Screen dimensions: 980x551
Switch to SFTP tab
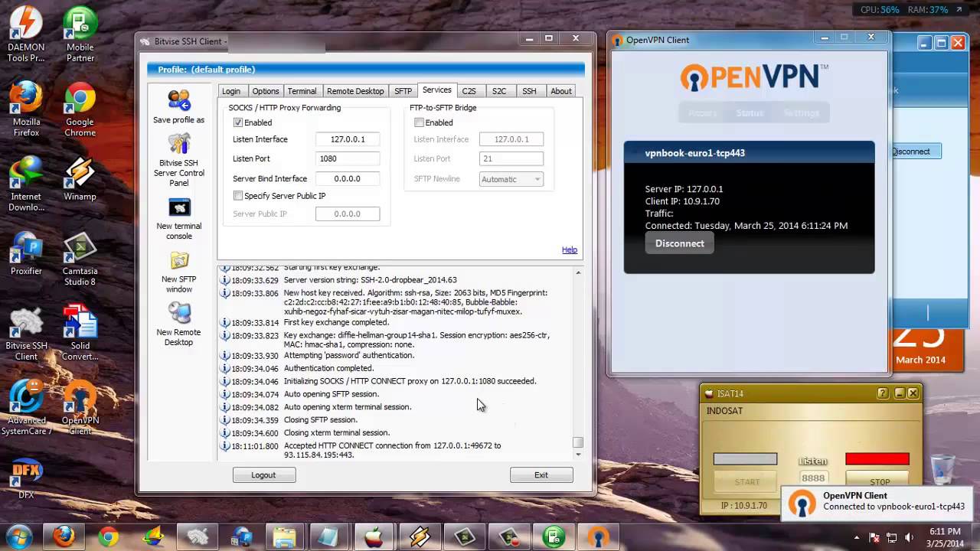point(403,91)
